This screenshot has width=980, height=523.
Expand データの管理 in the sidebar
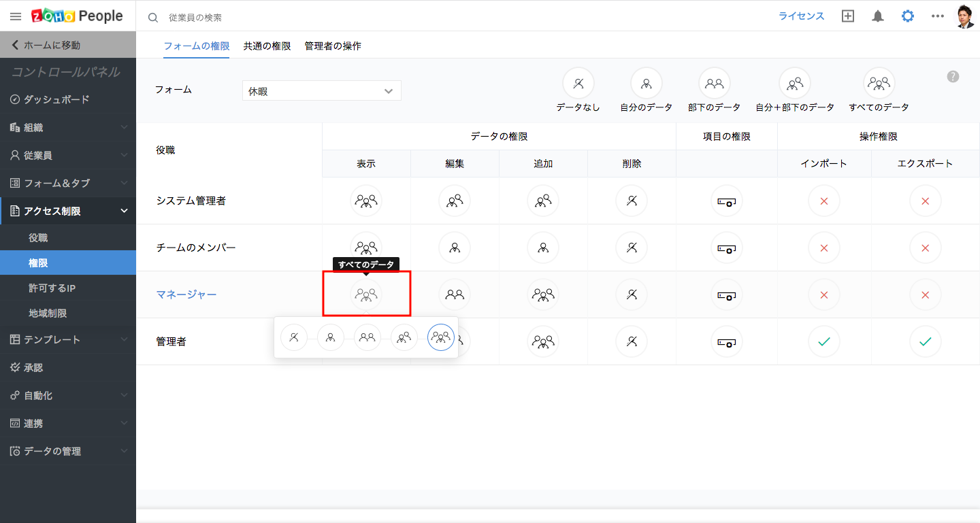click(x=68, y=451)
